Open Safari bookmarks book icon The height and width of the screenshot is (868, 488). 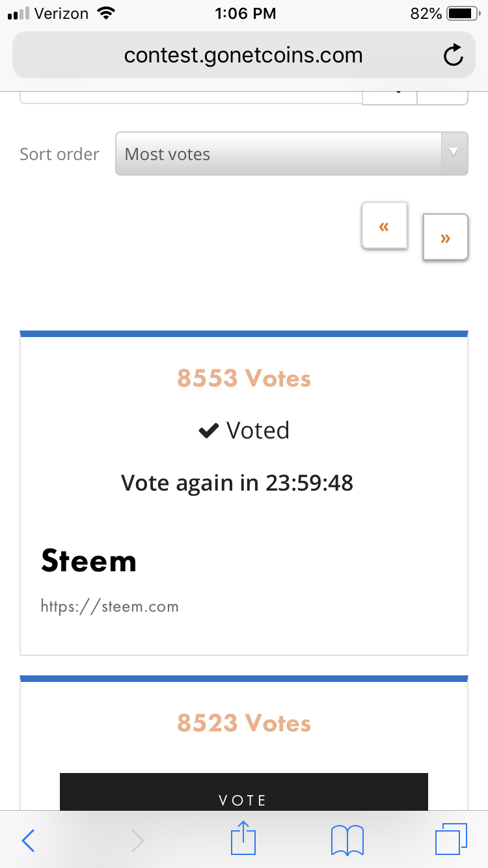pyautogui.click(x=347, y=841)
